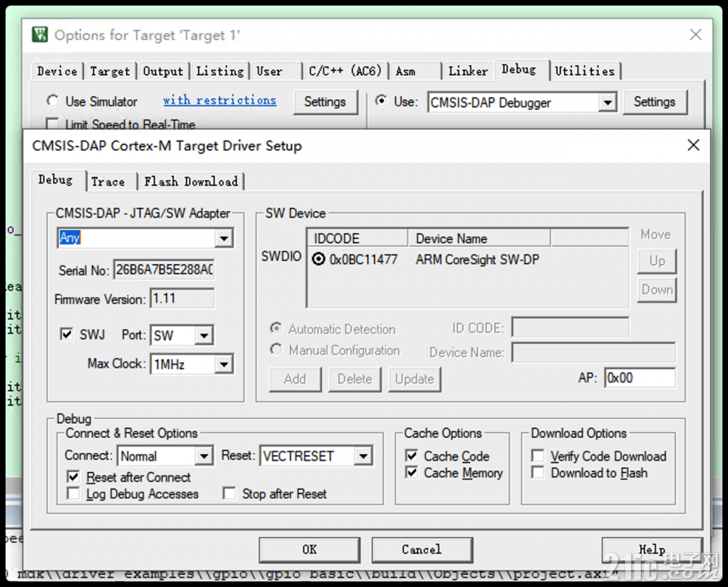Click the Move Up button
Viewport: 728px width, 587px height.
tap(656, 261)
